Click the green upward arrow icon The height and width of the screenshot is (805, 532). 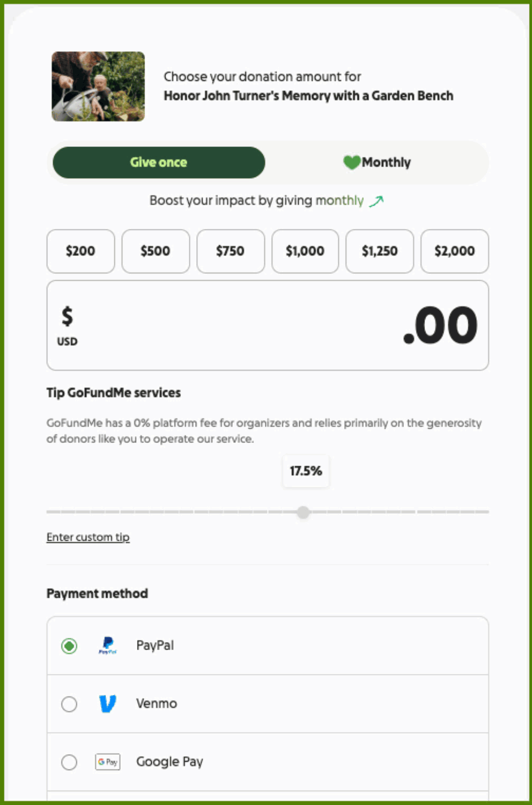[x=376, y=201]
